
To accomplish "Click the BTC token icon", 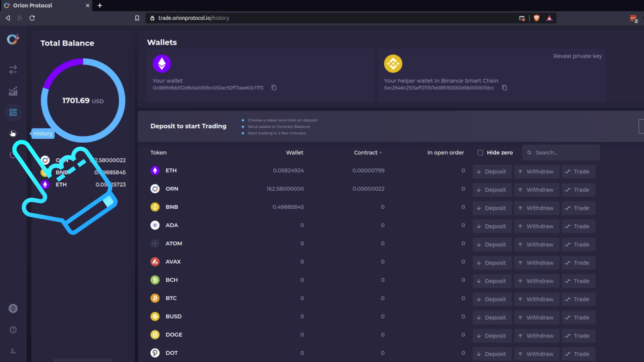I will [155, 298].
